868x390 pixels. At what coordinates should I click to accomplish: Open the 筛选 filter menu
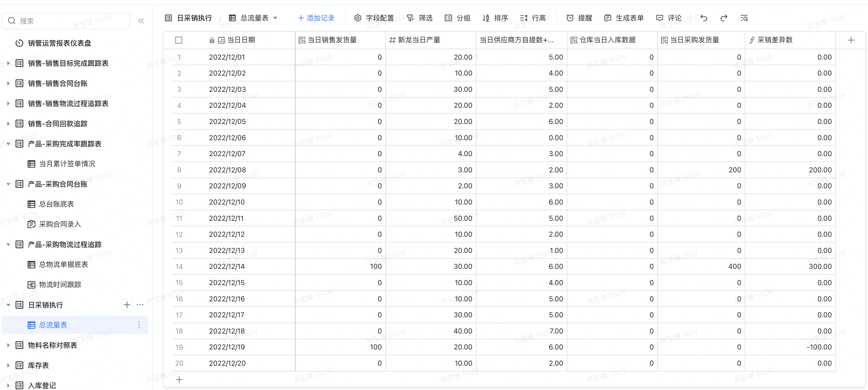[419, 18]
